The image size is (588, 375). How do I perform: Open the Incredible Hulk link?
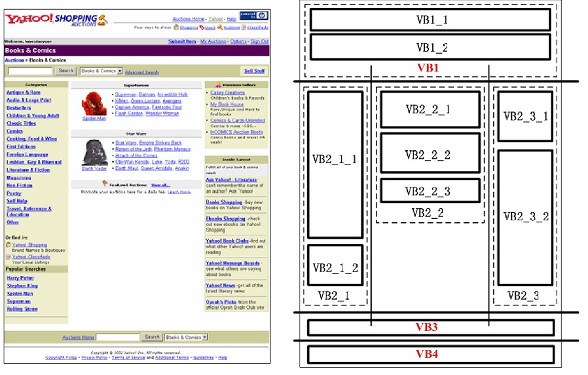click(172, 94)
